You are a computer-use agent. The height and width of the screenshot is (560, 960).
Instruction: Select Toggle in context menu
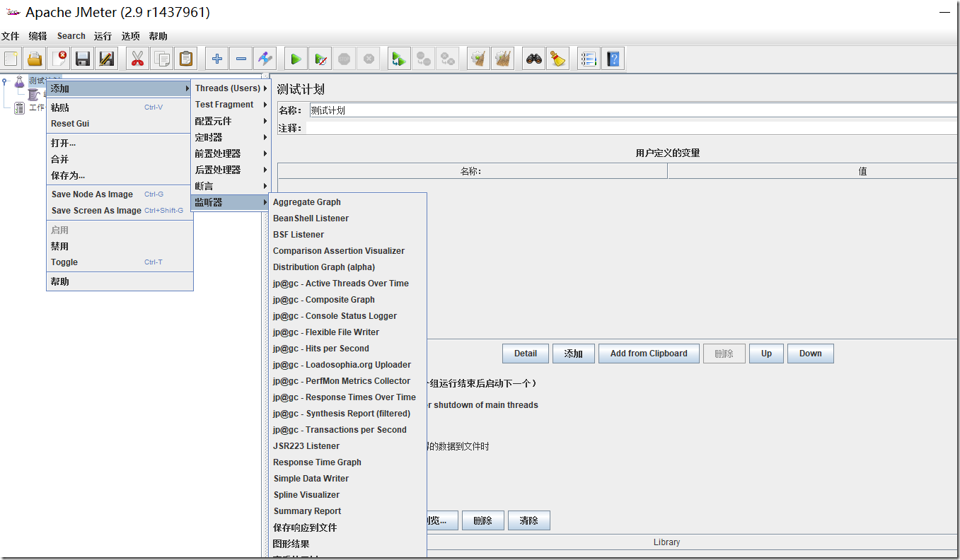[x=120, y=262]
